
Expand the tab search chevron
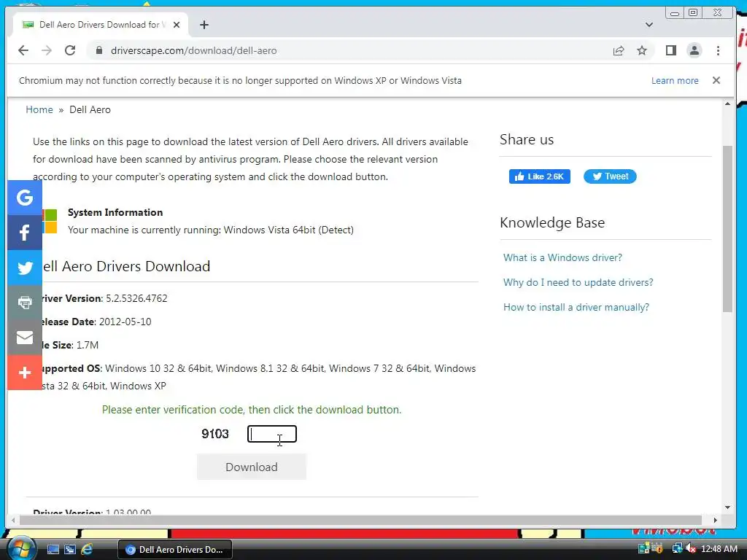tap(649, 25)
